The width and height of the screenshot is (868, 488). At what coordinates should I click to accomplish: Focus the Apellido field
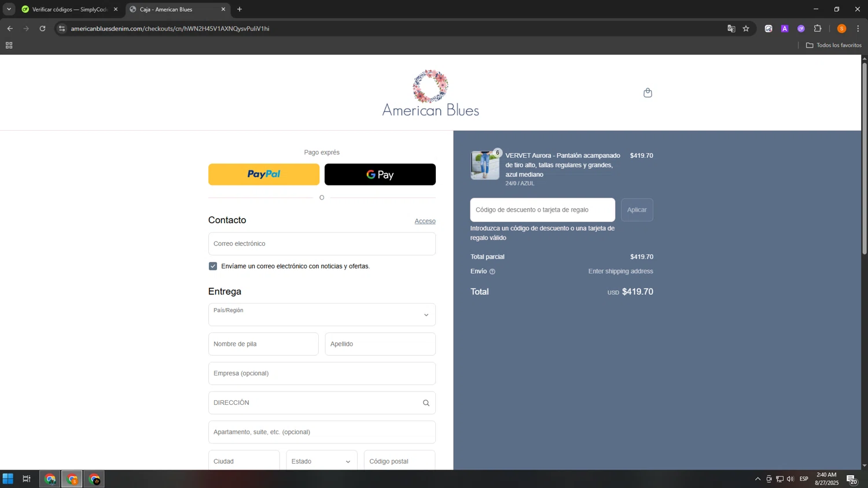(x=380, y=344)
